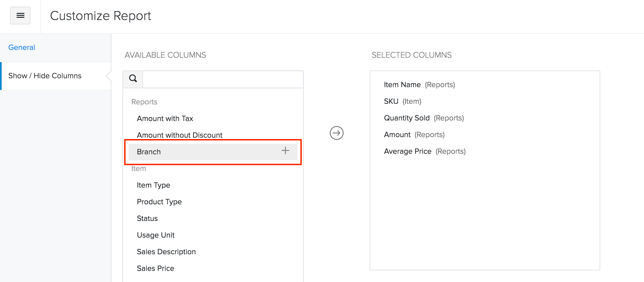Select the Branch column row
644x282 pixels.
tap(149, 152)
